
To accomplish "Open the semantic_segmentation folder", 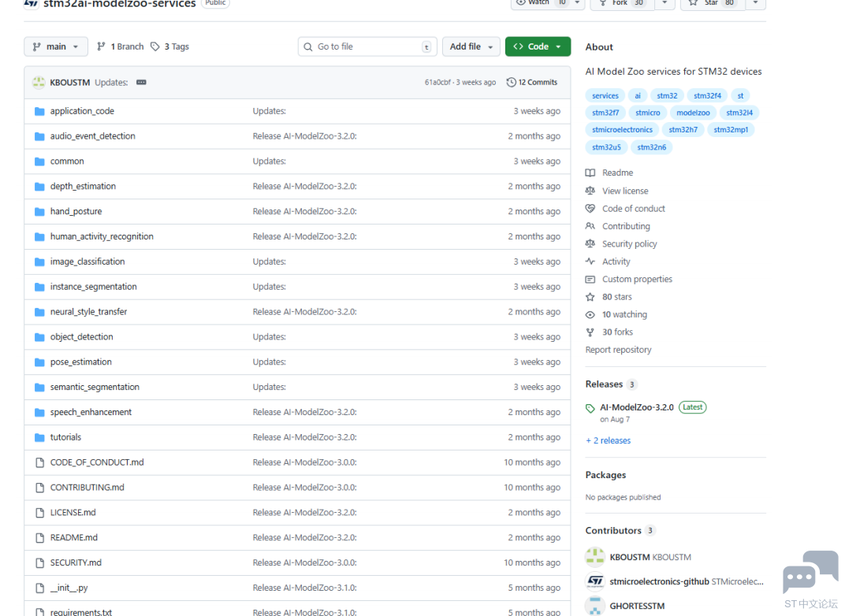I will [x=95, y=387].
